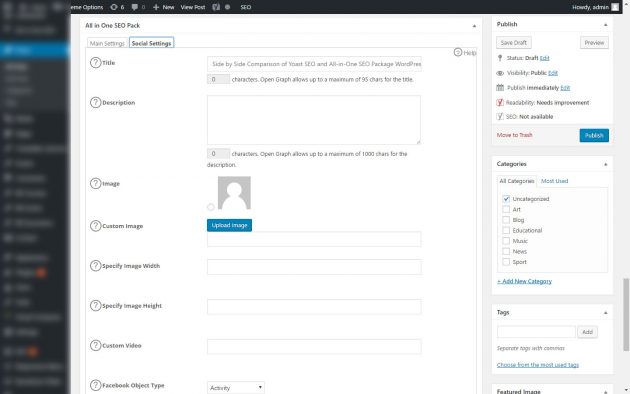
Task: Click the Add tag button
Action: 587,332
